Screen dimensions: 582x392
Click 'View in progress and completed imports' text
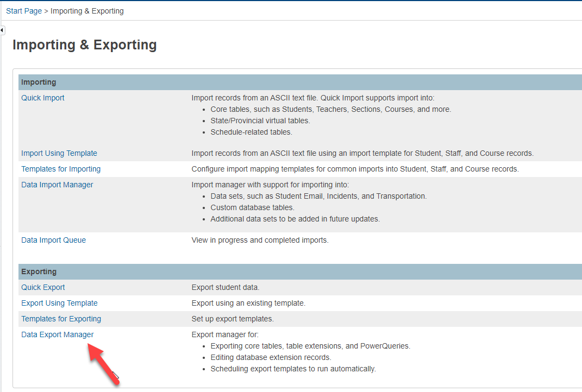pos(260,240)
